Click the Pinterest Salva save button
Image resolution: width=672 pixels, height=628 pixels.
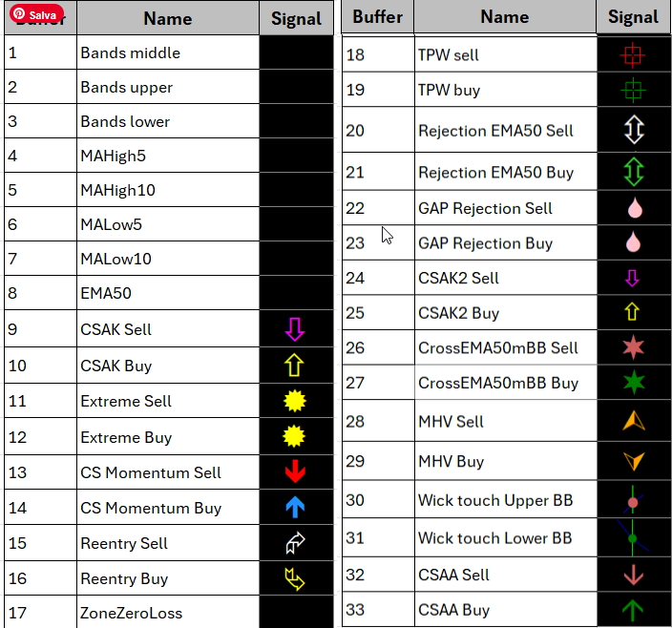tap(36, 14)
